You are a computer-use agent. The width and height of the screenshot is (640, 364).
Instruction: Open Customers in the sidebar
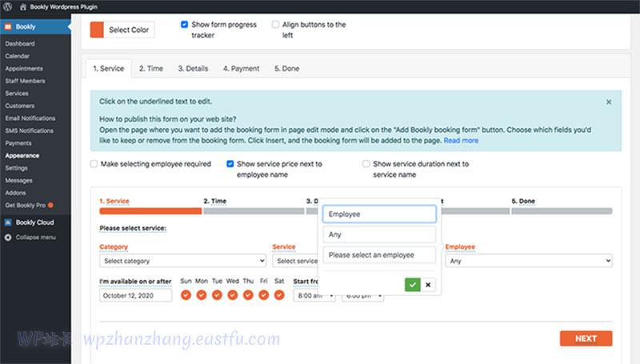(20, 106)
